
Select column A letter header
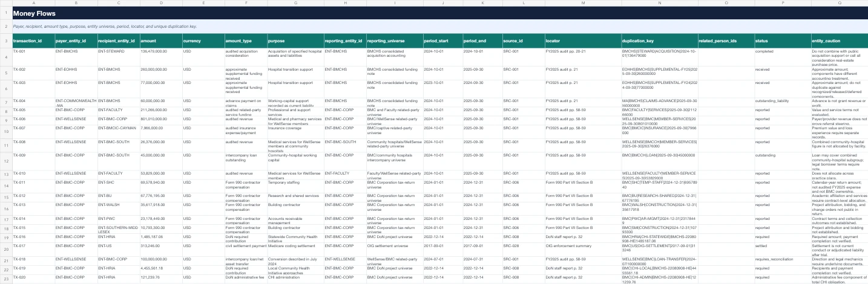click(33, 3)
